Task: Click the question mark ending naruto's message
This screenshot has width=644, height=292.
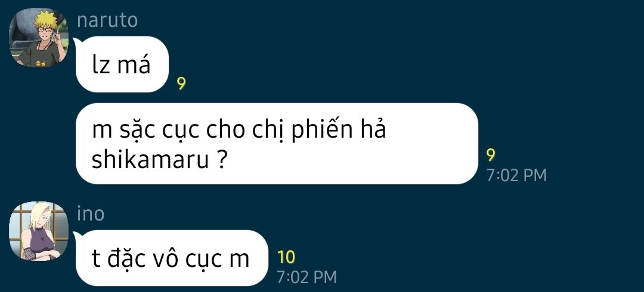Action: tap(221, 160)
